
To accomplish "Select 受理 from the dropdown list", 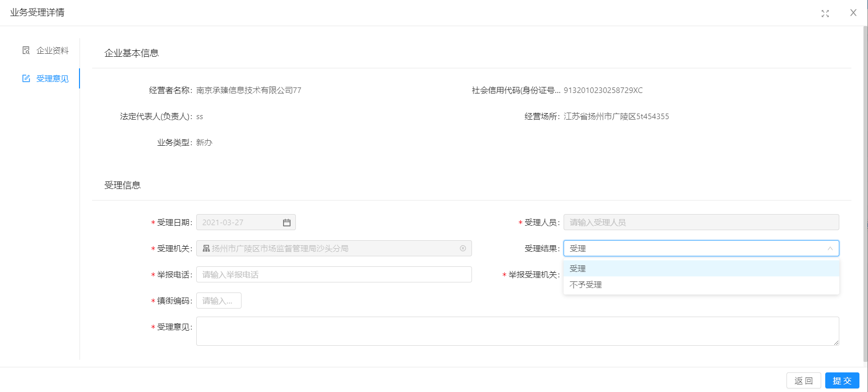I will (578, 269).
